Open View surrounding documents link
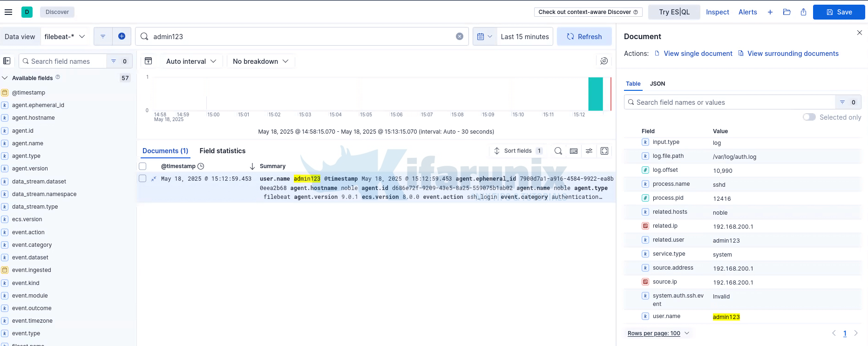Image resolution: width=868 pixels, height=346 pixels. click(x=793, y=54)
